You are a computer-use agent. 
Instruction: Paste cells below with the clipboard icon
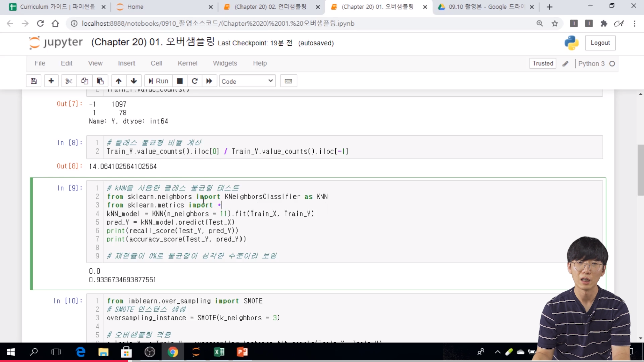pos(100,81)
